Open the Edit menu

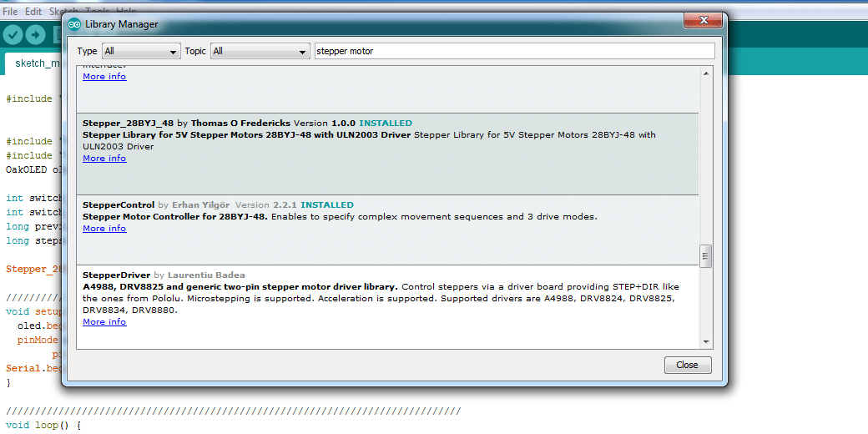pyautogui.click(x=33, y=12)
